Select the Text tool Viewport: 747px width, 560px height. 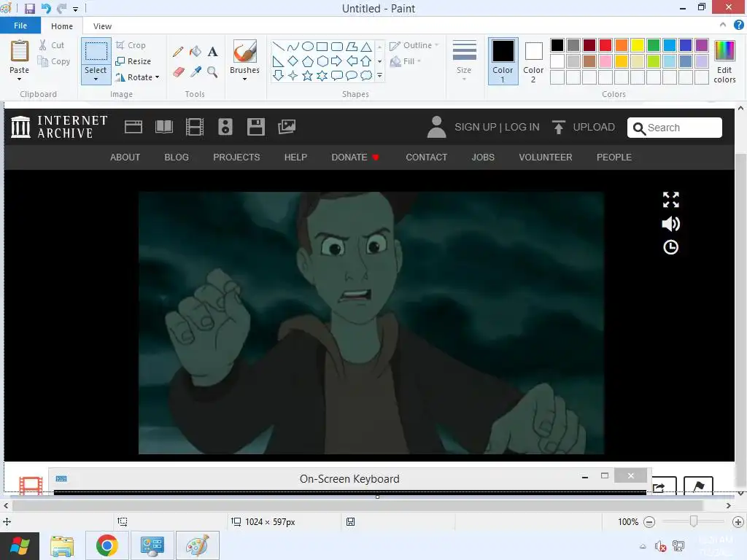point(212,52)
